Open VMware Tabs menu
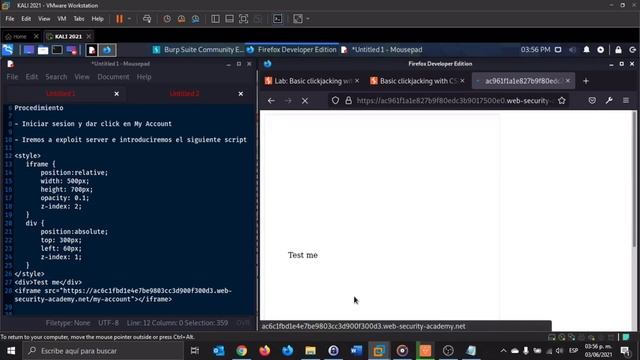The image size is (640, 360). 79,19
